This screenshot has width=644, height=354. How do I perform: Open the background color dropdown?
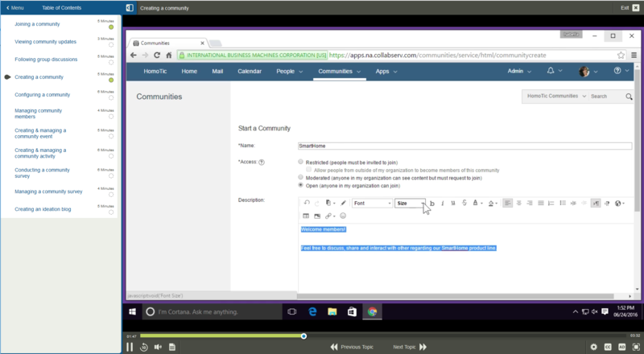493,204
